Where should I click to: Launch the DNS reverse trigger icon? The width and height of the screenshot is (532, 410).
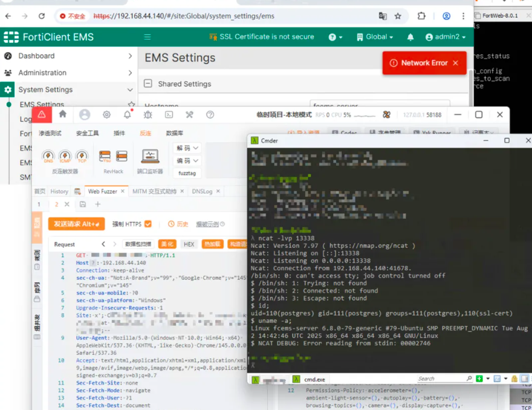pos(48,156)
